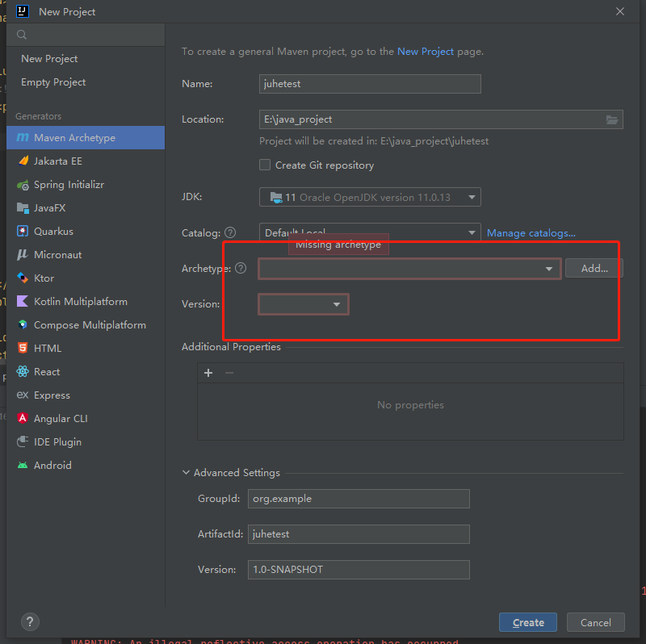
Task: Select the JavaFX generator icon
Action: click(23, 208)
